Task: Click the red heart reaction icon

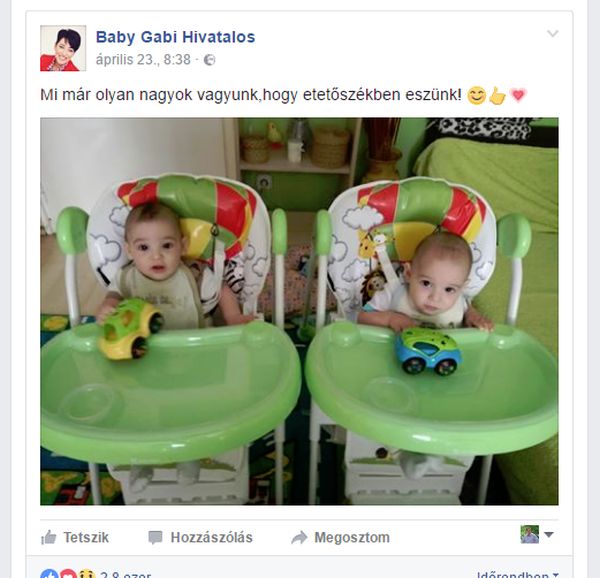Action: [68, 574]
